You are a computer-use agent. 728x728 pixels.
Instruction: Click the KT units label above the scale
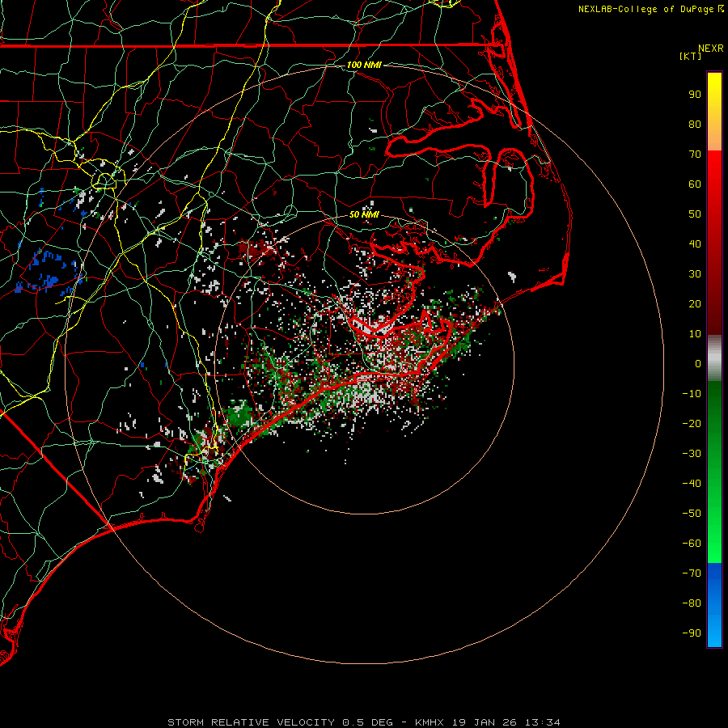click(690, 56)
